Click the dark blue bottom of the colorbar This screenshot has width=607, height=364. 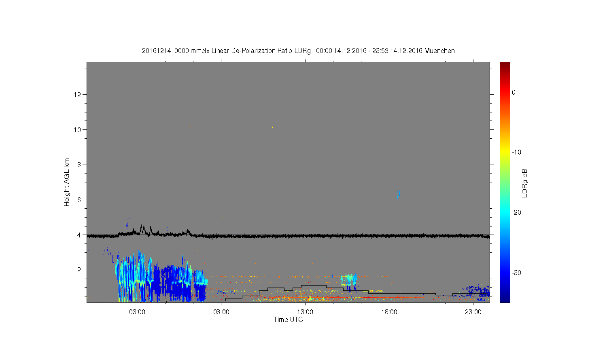pos(505,298)
